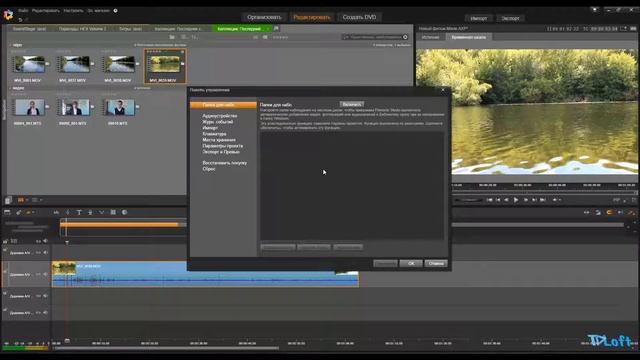Screen dimensions: 640x360
Task: Click the Включить button for watch folders
Action: [x=352, y=104]
